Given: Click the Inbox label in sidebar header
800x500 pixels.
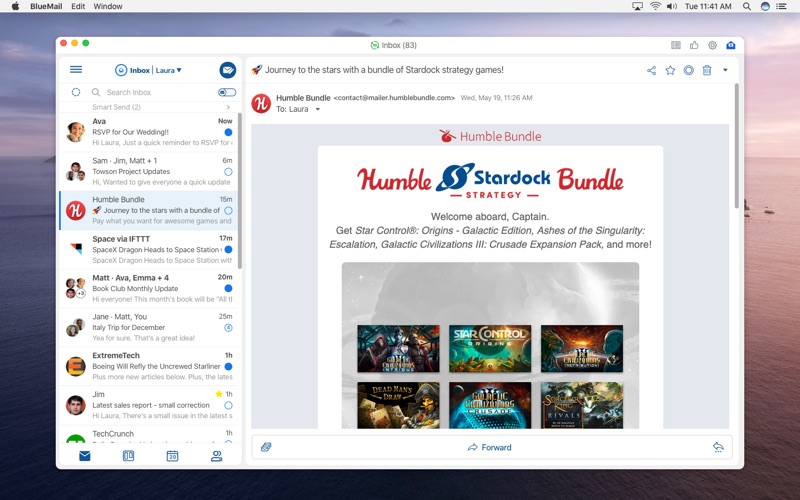Looking at the screenshot, I should click(x=139, y=70).
